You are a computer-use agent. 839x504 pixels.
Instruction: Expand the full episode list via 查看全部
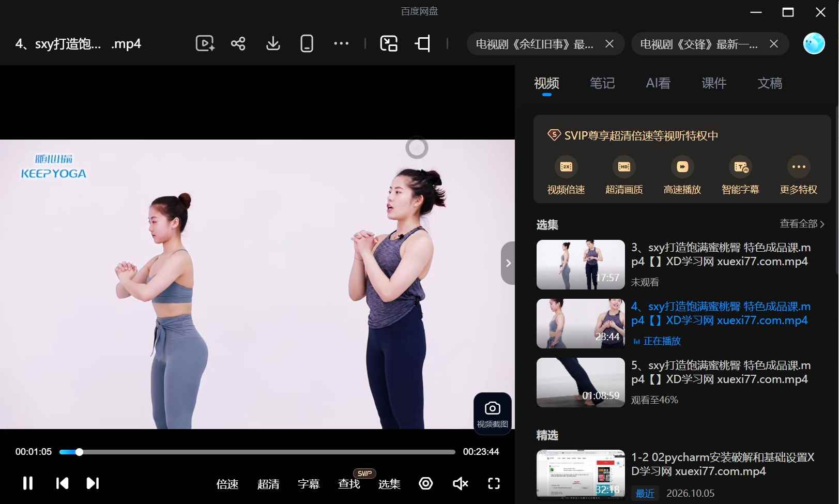802,224
